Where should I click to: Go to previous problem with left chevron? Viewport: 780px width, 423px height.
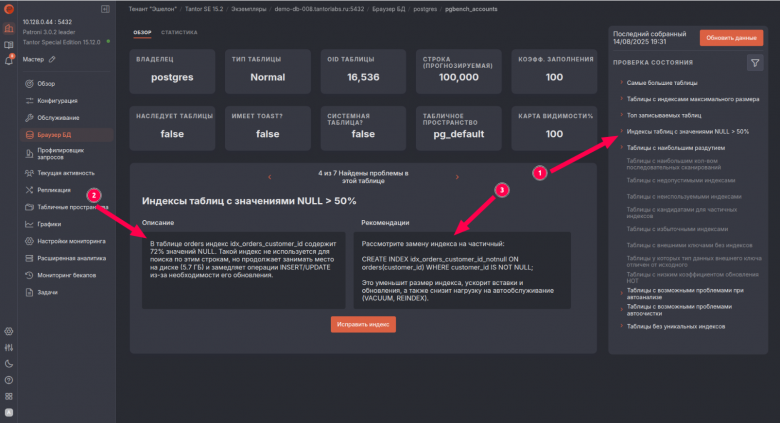click(x=270, y=177)
